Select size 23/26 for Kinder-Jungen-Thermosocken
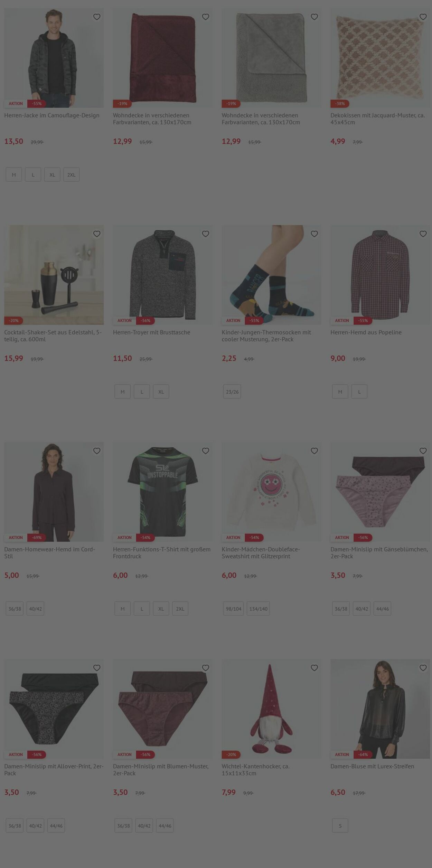This screenshot has width=432, height=868. click(232, 392)
